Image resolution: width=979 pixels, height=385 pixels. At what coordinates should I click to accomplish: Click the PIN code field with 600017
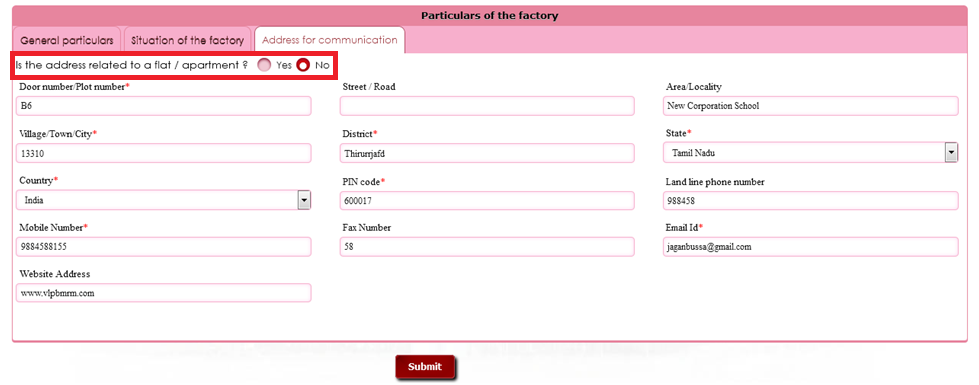(487, 200)
